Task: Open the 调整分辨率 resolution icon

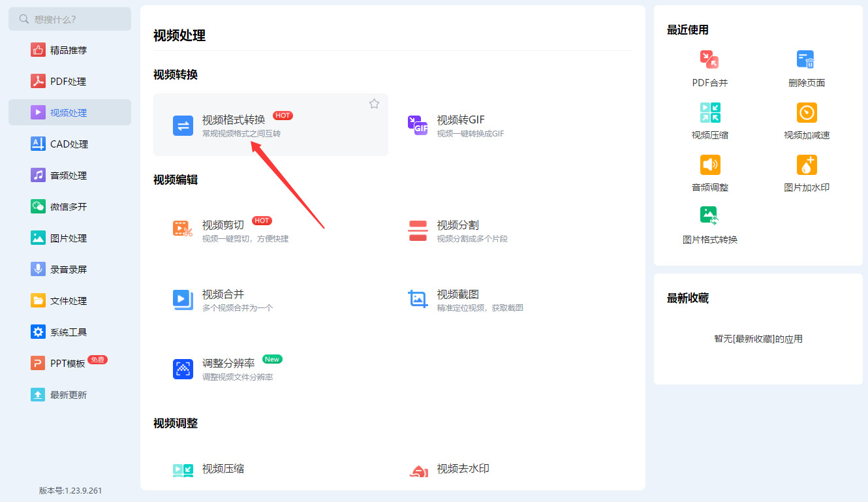Action: pyautogui.click(x=183, y=369)
